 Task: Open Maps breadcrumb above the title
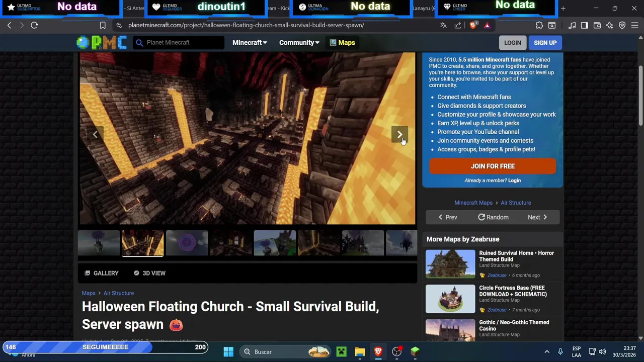[89, 293]
